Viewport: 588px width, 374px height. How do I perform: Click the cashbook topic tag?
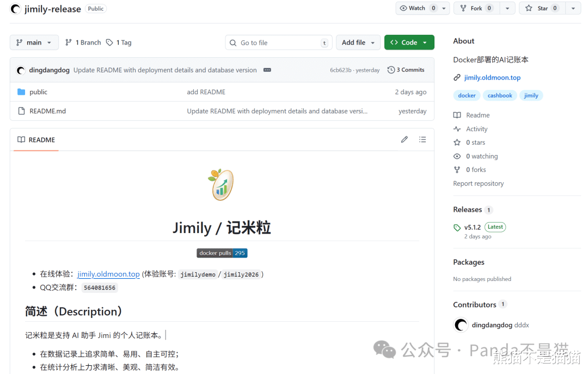click(500, 96)
